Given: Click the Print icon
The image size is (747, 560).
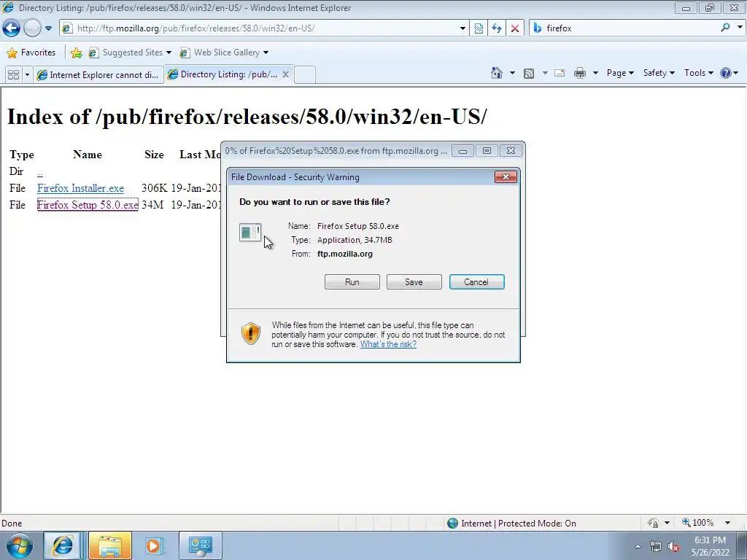Looking at the screenshot, I should coord(580,73).
